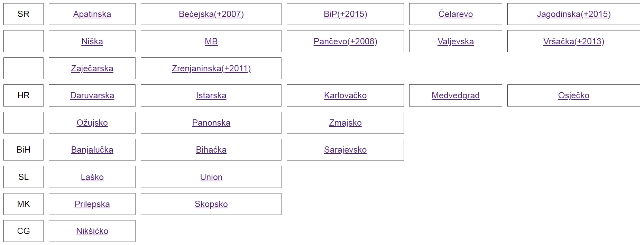
Task: Open Jagodinska(+2015) link
Action: click(573, 14)
